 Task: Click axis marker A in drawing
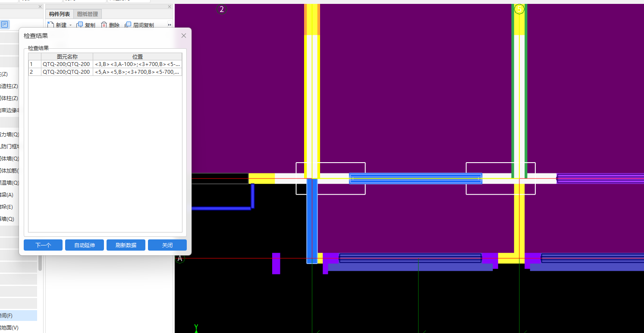180,259
